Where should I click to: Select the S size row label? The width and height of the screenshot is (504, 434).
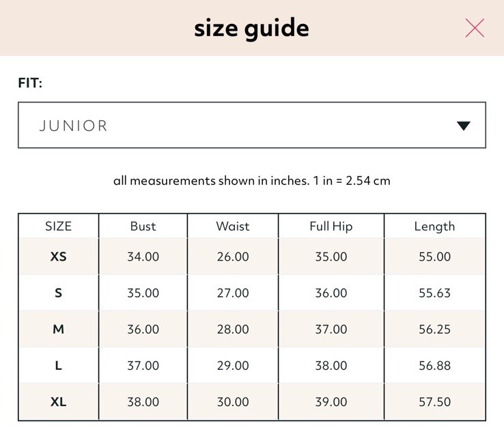pyautogui.click(x=58, y=293)
